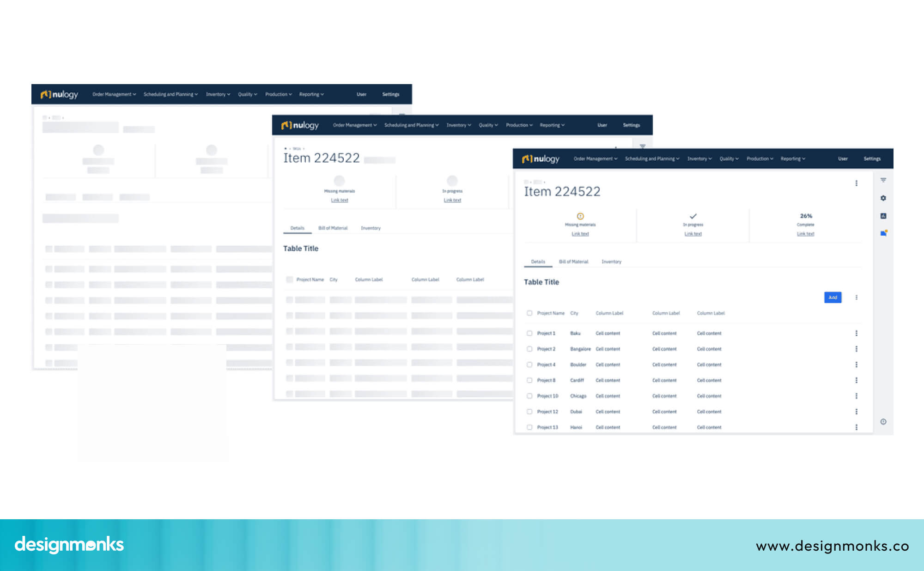Select the Details tab in front window
Screen dimensions: 924x571
pyautogui.click(x=538, y=262)
